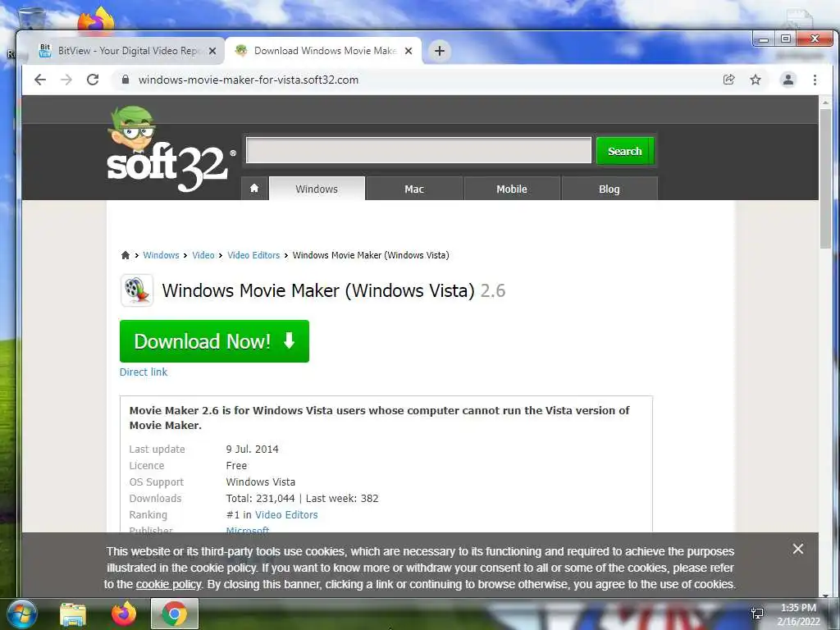Launch Firefox from the taskbar
The image size is (840, 630).
pyautogui.click(x=124, y=614)
